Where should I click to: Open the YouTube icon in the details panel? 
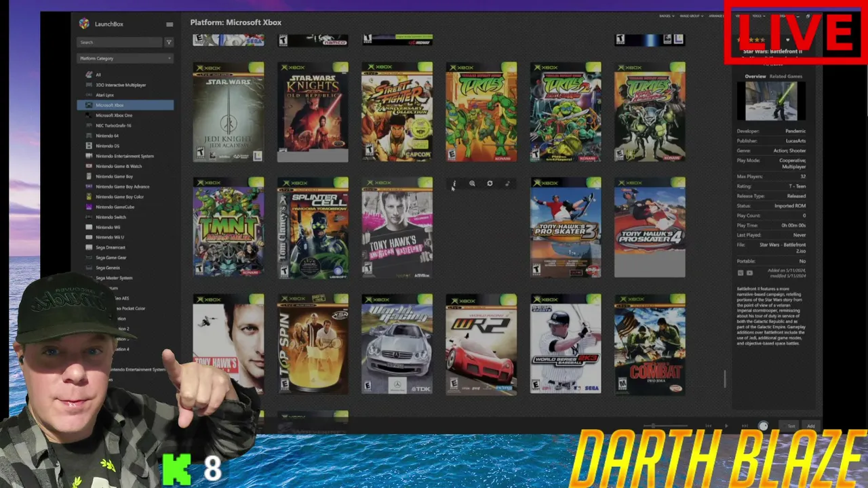[x=749, y=273]
